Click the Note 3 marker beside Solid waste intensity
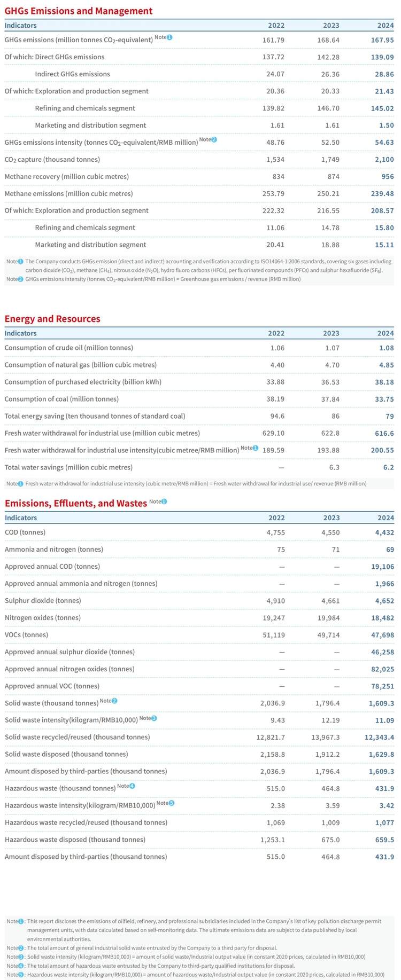The width and height of the screenshot is (401, 980). point(148,718)
